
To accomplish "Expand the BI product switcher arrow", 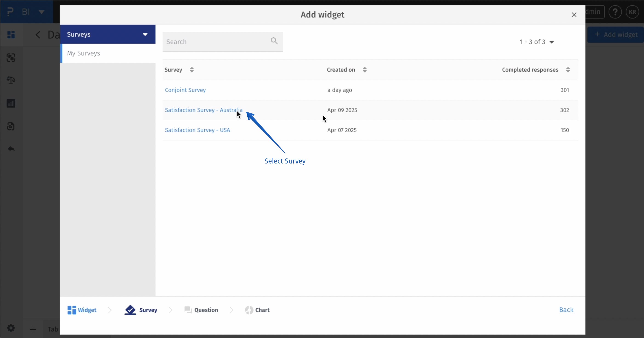I will coord(42,12).
